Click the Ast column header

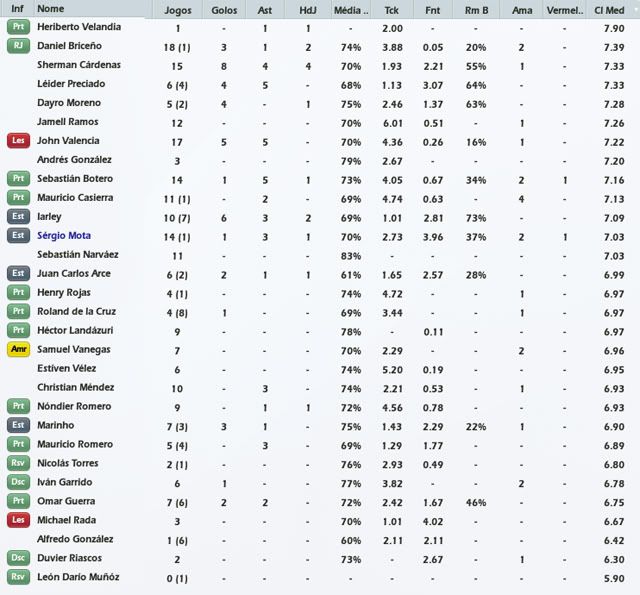265,9
